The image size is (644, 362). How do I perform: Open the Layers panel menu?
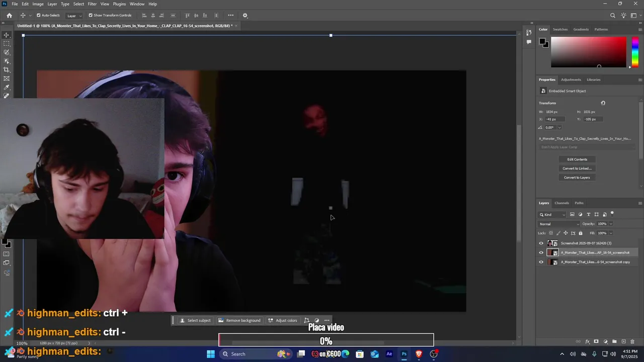(x=640, y=203)
